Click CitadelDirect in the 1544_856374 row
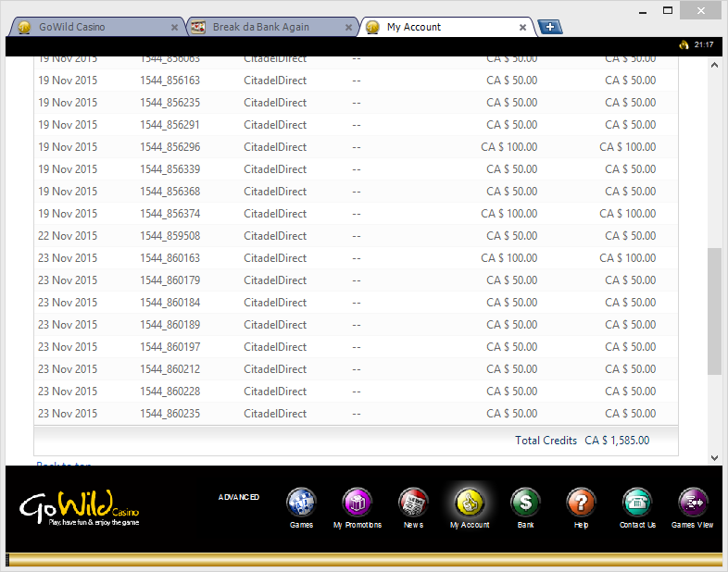728x572 pixels. (x=275, y=214)
